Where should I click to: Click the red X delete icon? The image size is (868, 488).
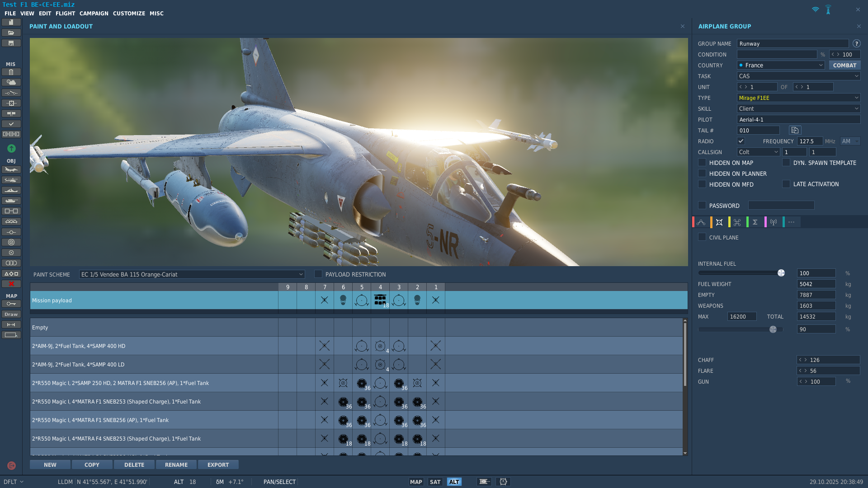coord(11,284)
